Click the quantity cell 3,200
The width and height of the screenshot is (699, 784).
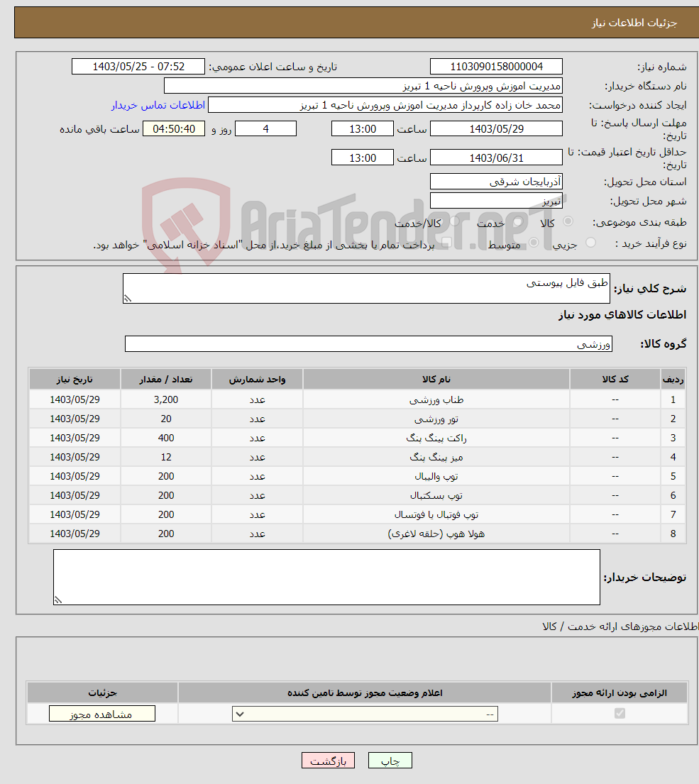click(x=166, y=400)
